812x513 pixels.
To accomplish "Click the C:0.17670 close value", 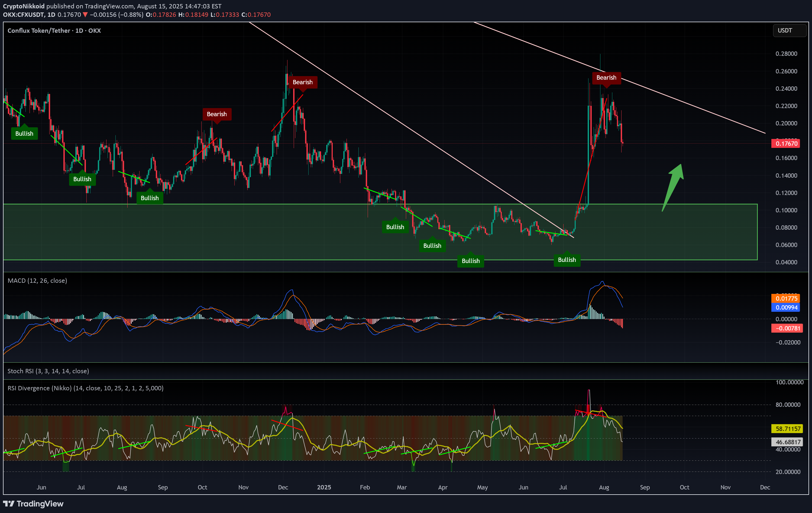I will [256, 15].
